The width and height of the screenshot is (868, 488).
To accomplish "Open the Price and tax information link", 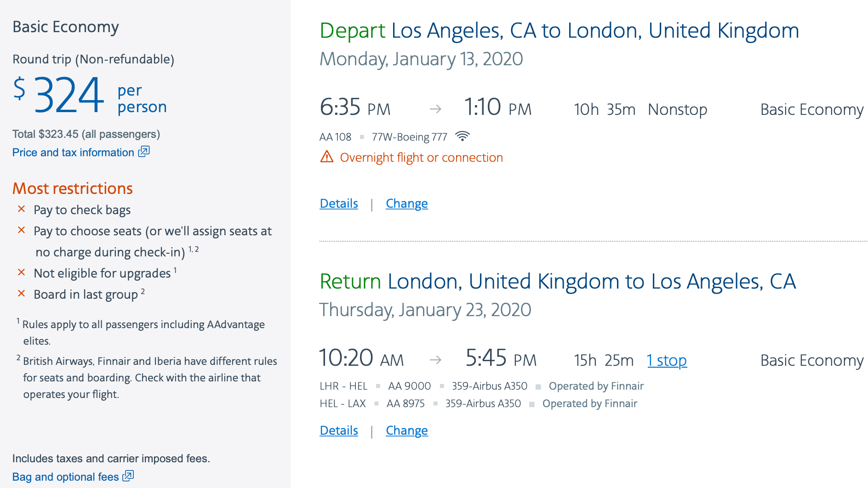I will click(x=73, y=153).
